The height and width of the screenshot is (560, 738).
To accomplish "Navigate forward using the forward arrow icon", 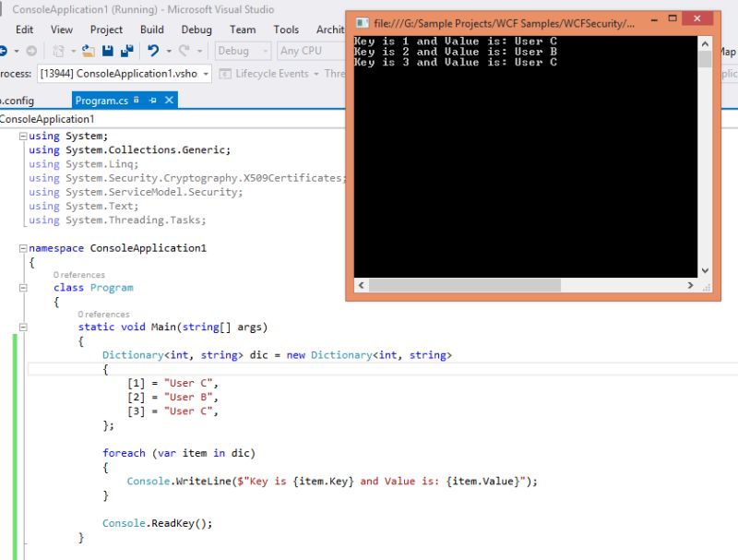I will (30, 51).
